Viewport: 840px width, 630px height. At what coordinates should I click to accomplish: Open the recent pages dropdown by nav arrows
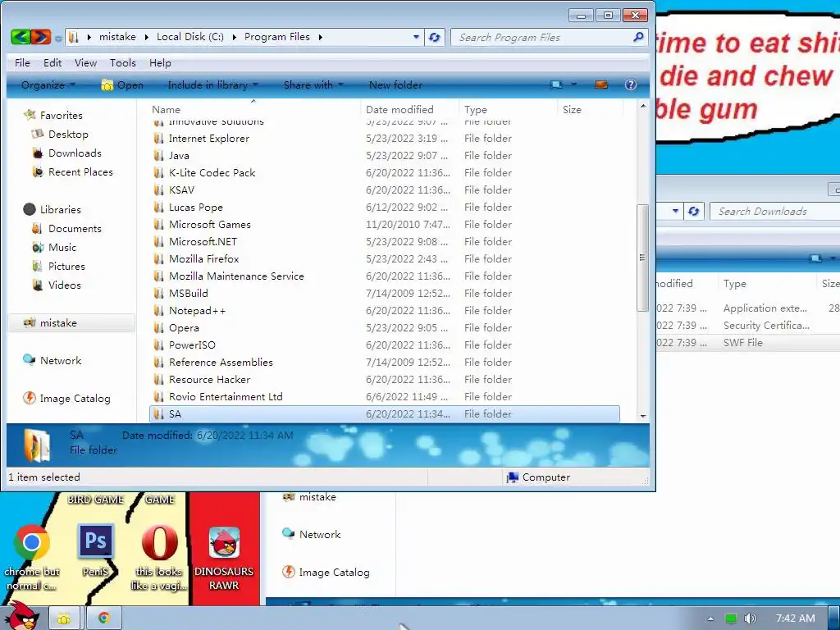click(58, 38)
